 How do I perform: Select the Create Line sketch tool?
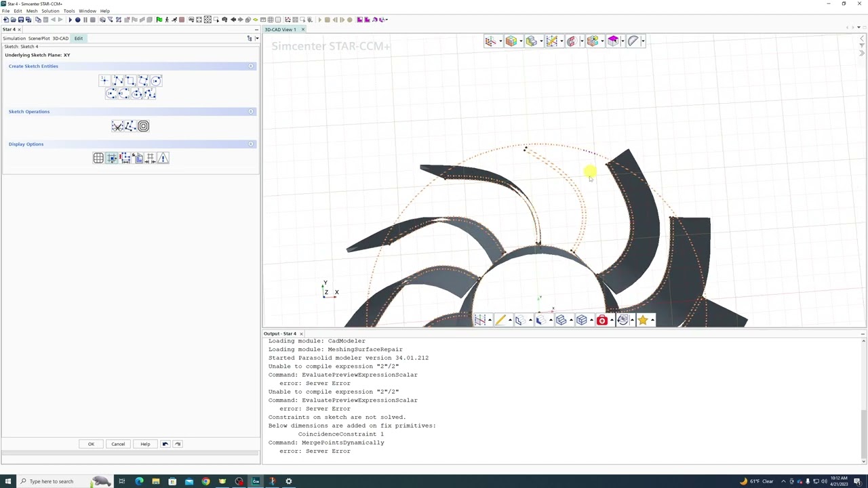click(117, 81)
